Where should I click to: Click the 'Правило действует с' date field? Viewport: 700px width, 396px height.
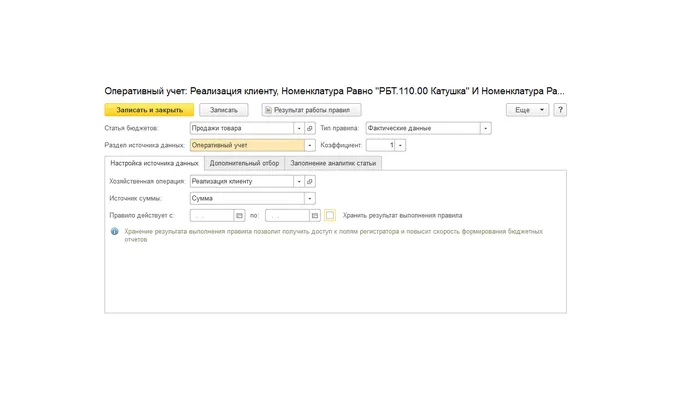[212, 216]
